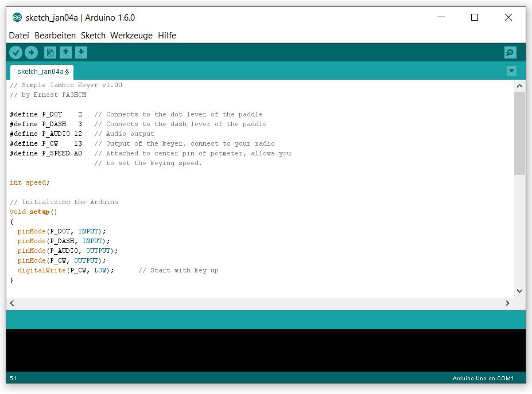Click the '#define P_SPEED A0' line

point(150,154)
